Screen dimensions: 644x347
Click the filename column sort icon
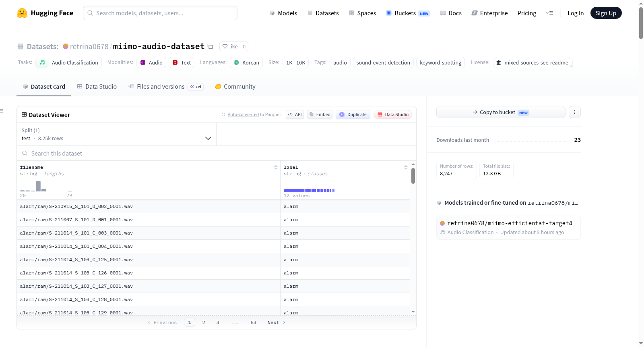tap(276, 167)
